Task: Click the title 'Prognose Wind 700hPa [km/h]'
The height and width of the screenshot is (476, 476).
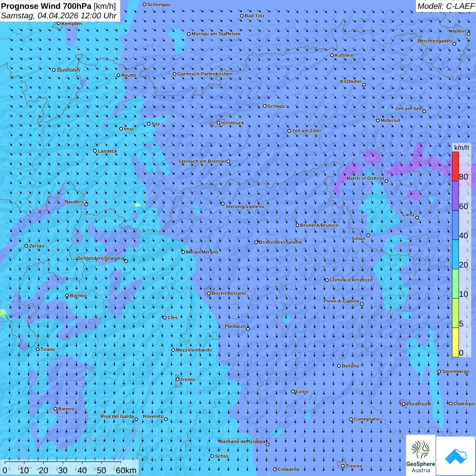Action: coord(58,6)
